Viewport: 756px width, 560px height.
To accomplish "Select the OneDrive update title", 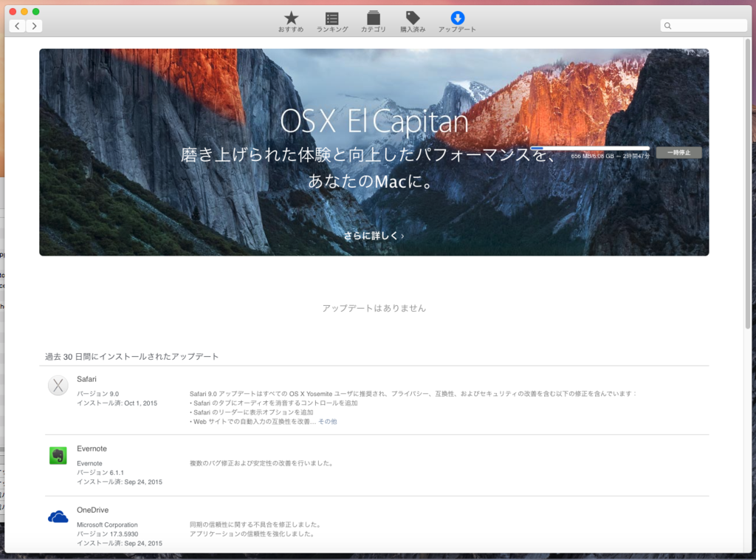I will tap(92, 510).
